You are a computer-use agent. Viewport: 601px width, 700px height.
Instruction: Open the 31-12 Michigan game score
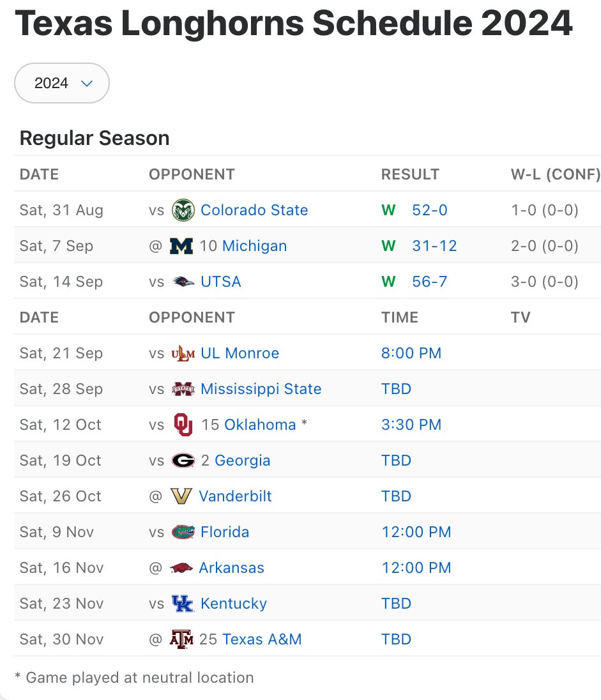[x=434, y=246]
